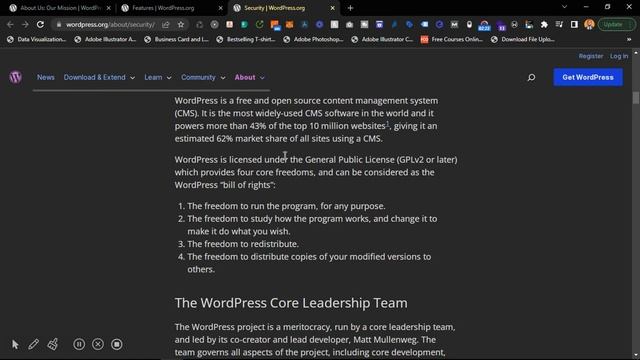Close the About Us: Our Mission tab
The height and width of the screenshot is (360, 640).
109,8
